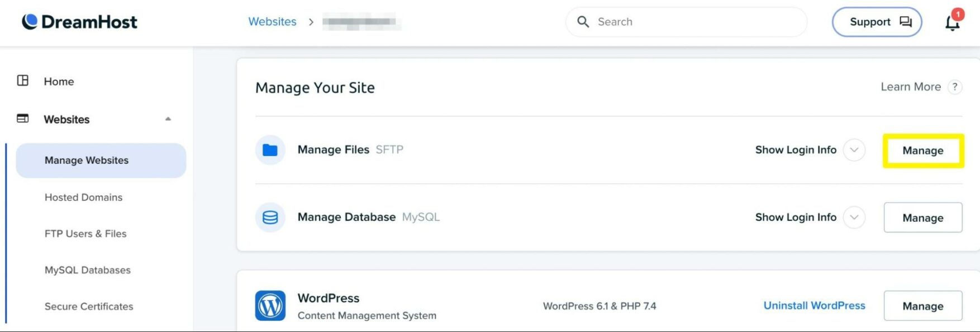Click the blue folder Manage Files icon
This screenshot has width=980, height=332.
pyautogui.click(x=270, y=150)
